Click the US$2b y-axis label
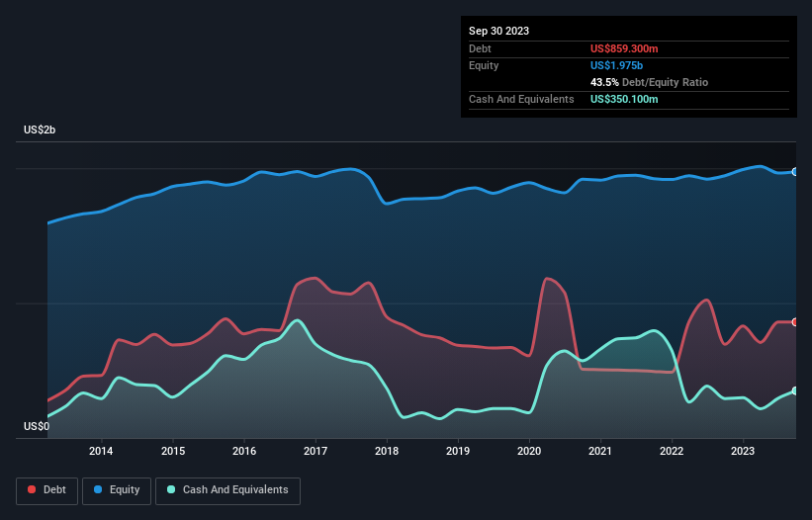The height and width of the screenshot is (520, 812). click(40, 130)
